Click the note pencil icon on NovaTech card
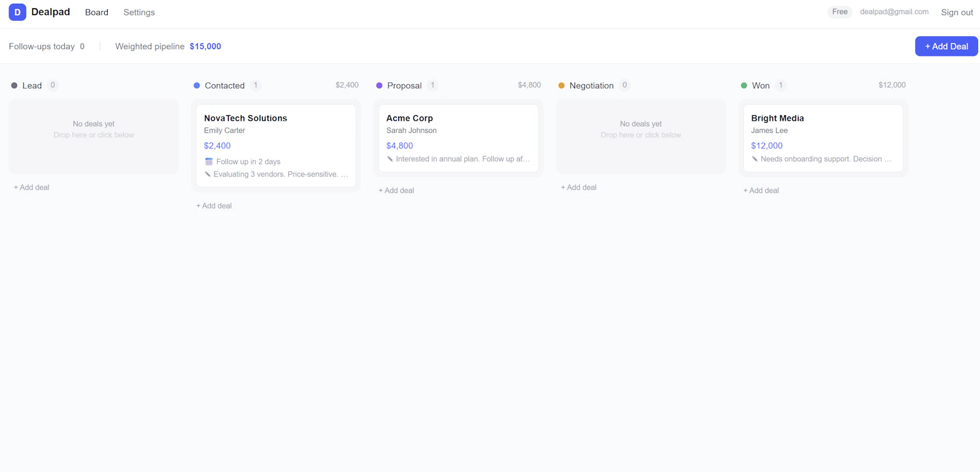This screenshot has height=472, width=980. (208, 174)
